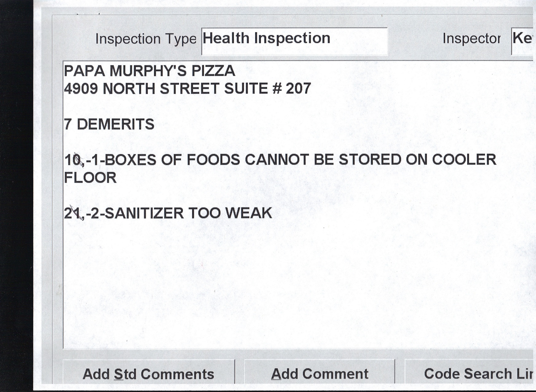Click the Inspector name field
The image size is (536, 392).
point(522,41)
